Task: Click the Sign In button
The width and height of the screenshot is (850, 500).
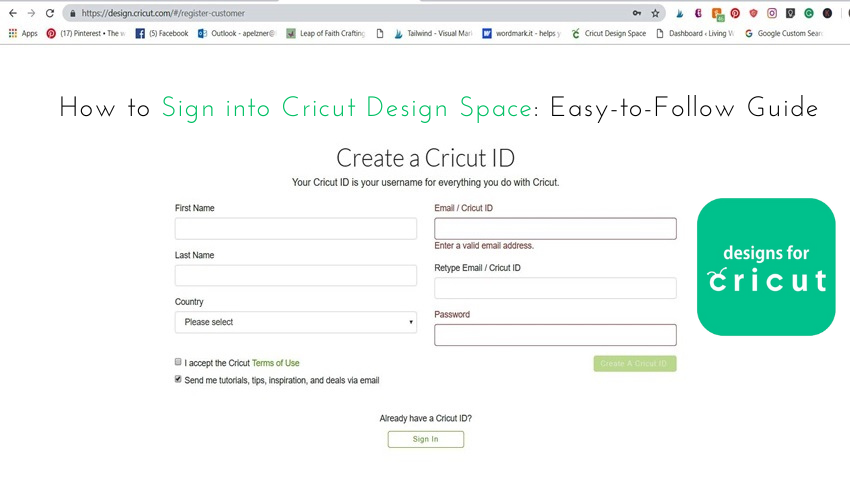Action: click(426, 439)
